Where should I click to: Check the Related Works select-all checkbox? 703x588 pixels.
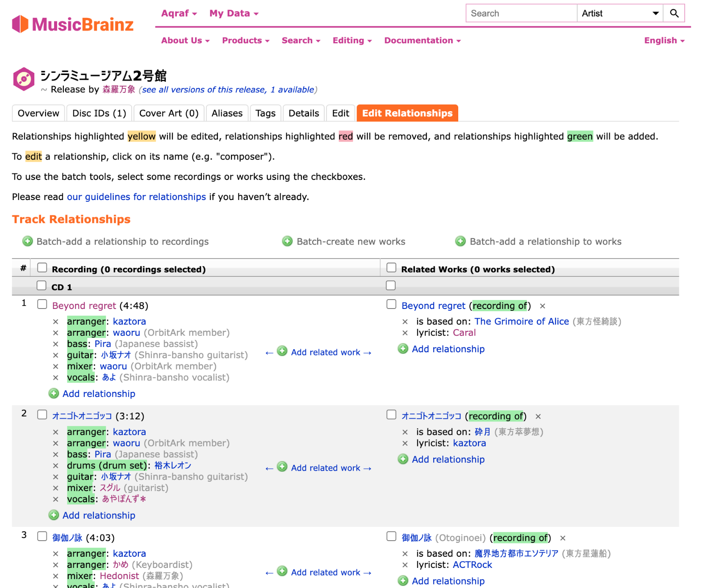(391, 268)
